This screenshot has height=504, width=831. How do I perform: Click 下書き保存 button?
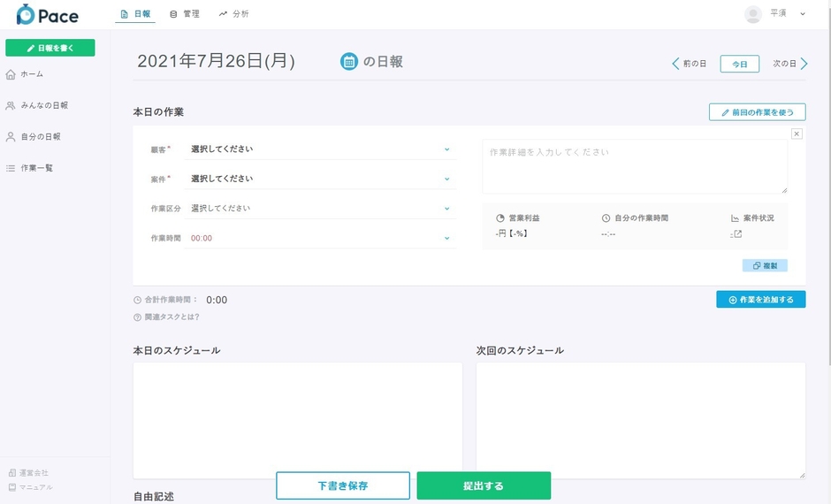pyautogui.click(x=343, y=485)
